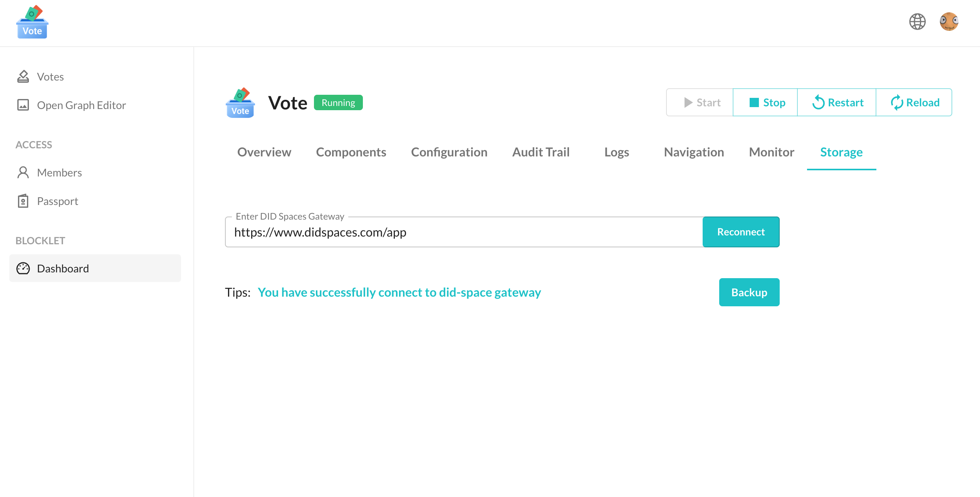Open the language globe icon
Viewport: 980px width, 497px height.
click(x=917, y=22)
